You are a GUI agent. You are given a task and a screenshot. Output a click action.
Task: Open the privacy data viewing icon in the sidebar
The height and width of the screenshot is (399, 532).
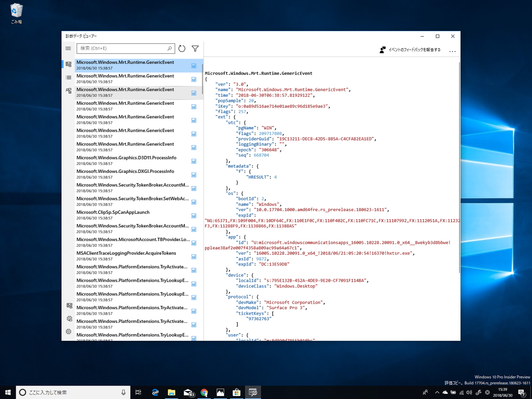(68, 305)
